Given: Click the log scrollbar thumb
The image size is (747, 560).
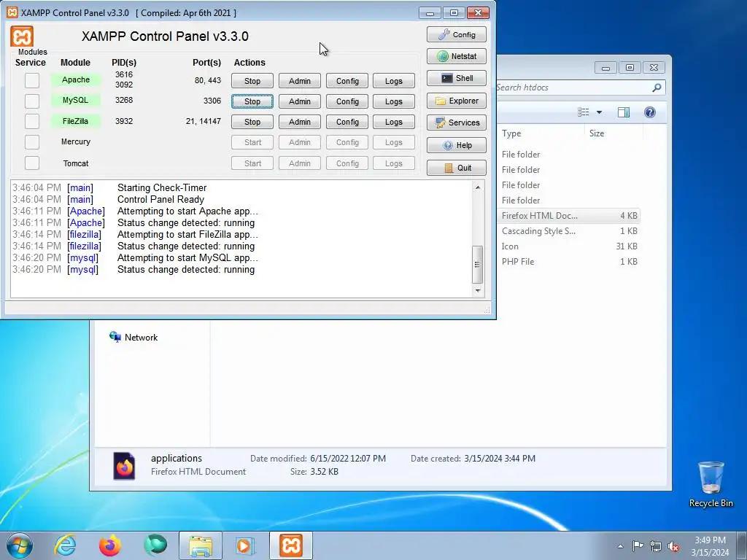Looking at the screenshot, I should [x=478, y=264].
